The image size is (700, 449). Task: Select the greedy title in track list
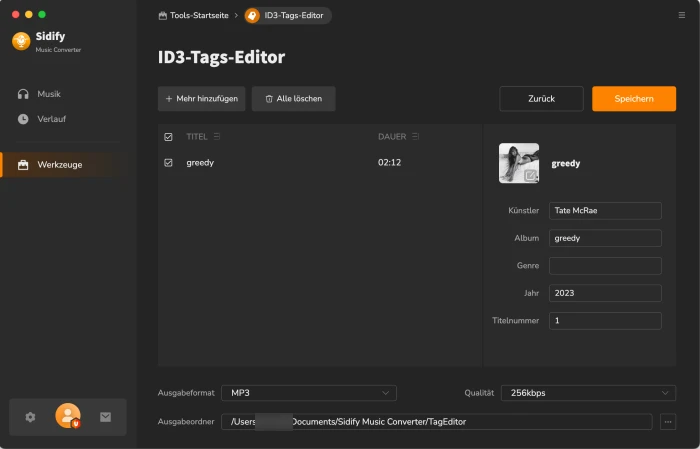point(200,162)
